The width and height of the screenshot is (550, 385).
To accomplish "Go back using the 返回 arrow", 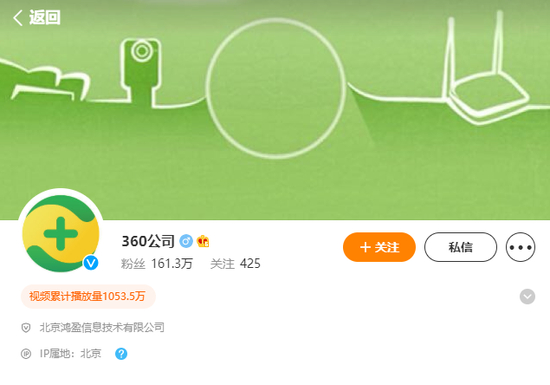I will tap(18, 18).
